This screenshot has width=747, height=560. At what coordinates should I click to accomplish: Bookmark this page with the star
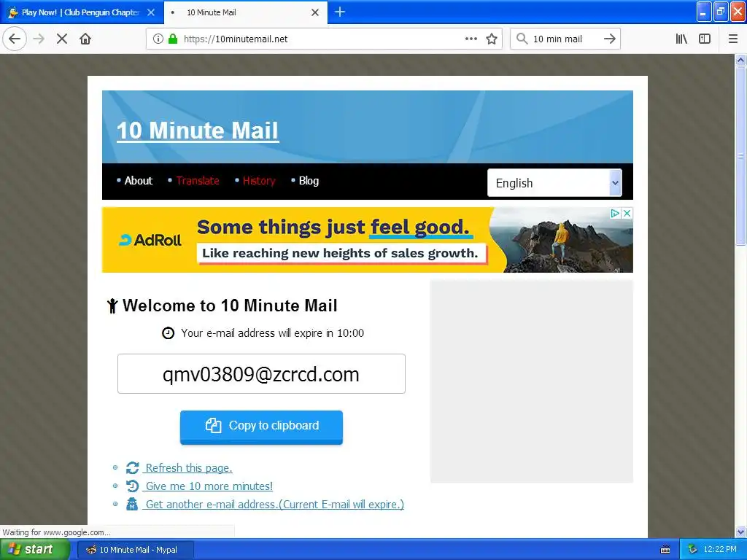pyautogui.click(x=492, y=39)
